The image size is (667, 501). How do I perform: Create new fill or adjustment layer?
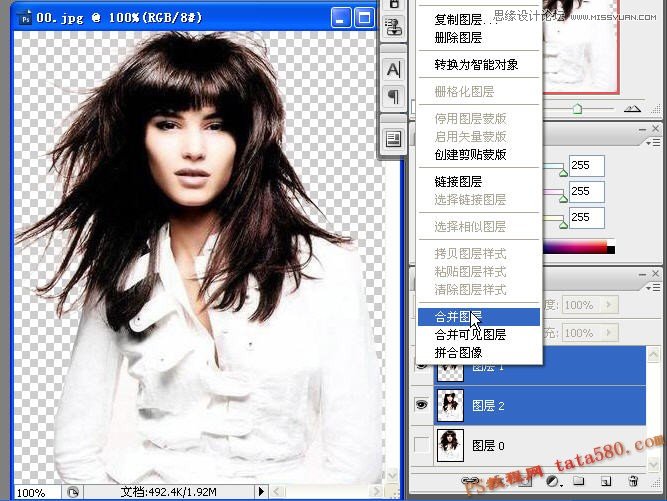coord(553,481)
